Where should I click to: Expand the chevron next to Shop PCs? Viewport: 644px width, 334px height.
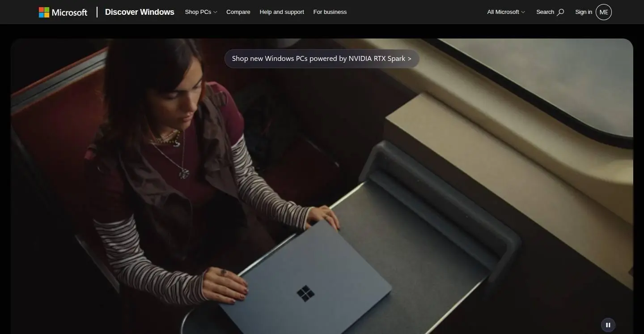[x=215, y=12]
